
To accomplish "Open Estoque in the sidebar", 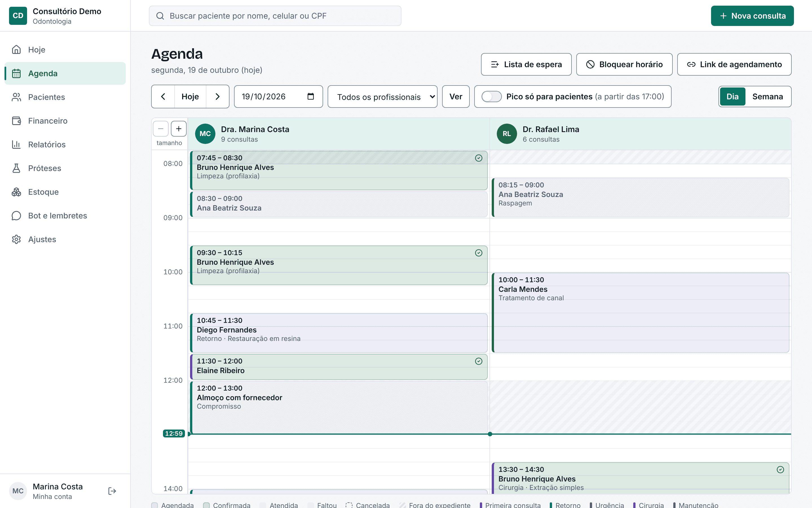I will (65, 192).
